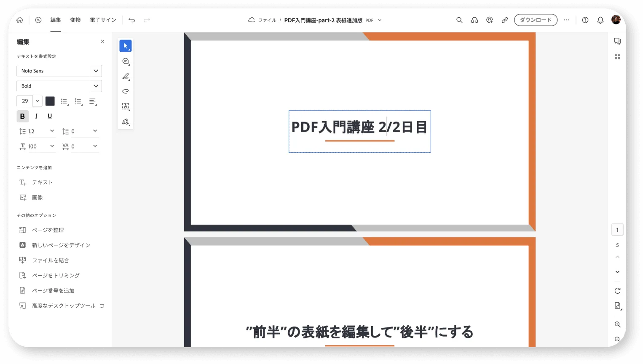Image resolution: width=643 pixels, height=364 pixels.
Task: Select the highlighter pen tool
Action: coord(126,76)
